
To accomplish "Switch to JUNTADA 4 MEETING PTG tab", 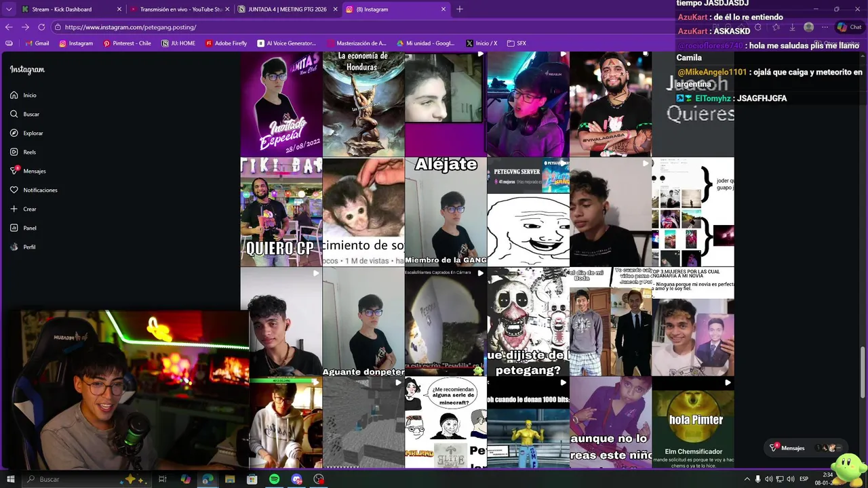I will [288, 9].
